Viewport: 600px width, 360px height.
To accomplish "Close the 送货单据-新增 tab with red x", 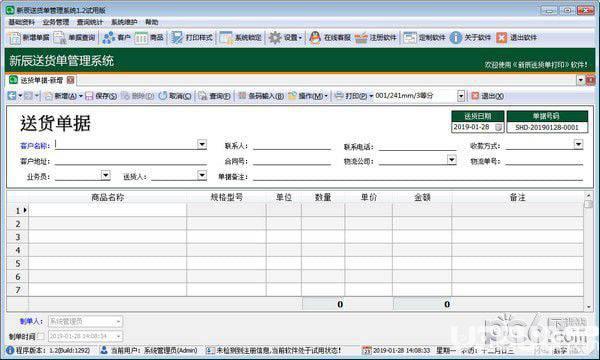I will click(70, 80).
